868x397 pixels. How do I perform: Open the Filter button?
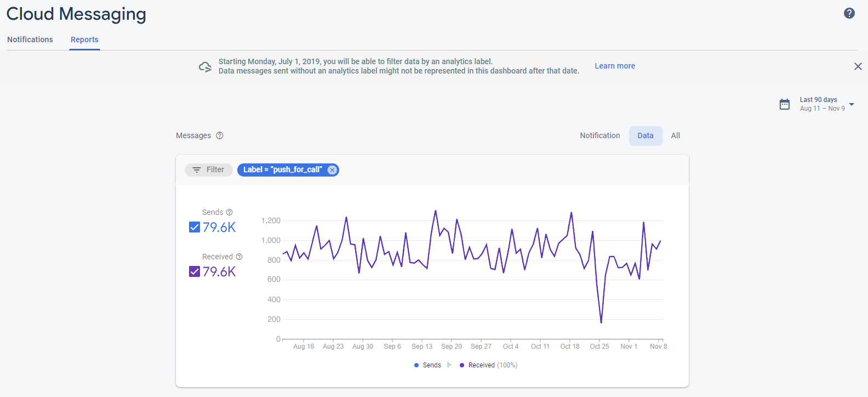(x=209, y=170)
